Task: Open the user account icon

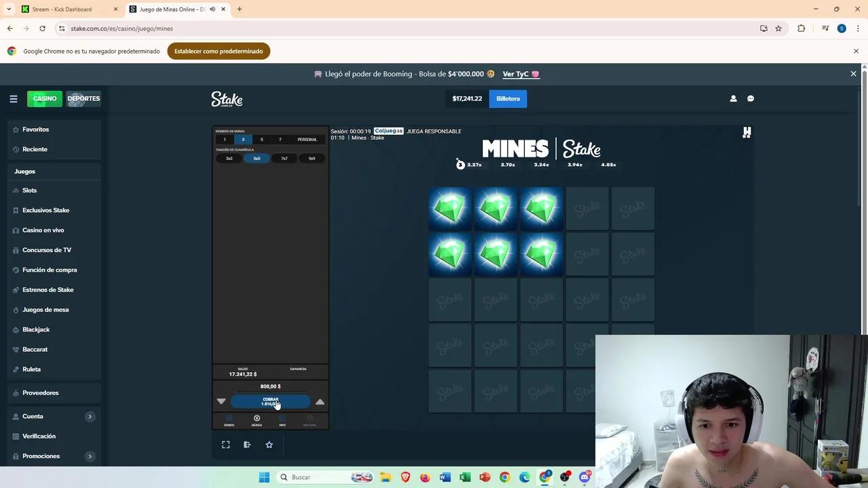Action: point(733,98)
